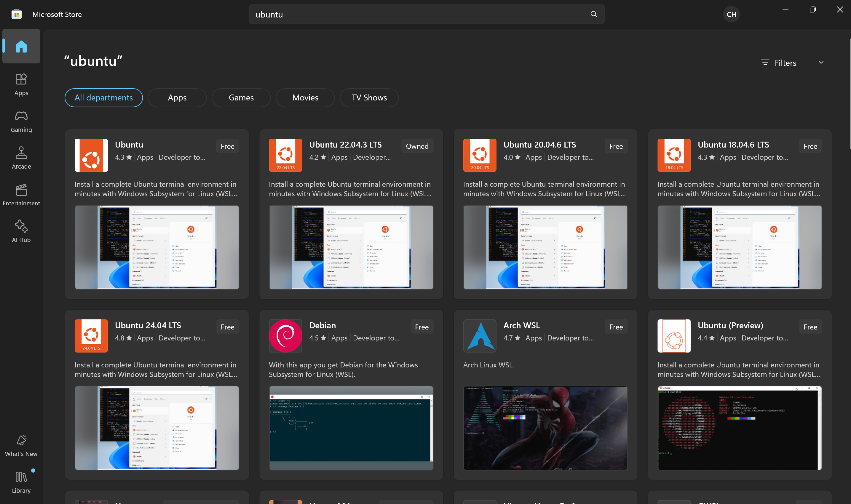Open the CH user profile menu
The height and width of the screenshot is (504, 851).
point(731,14)
